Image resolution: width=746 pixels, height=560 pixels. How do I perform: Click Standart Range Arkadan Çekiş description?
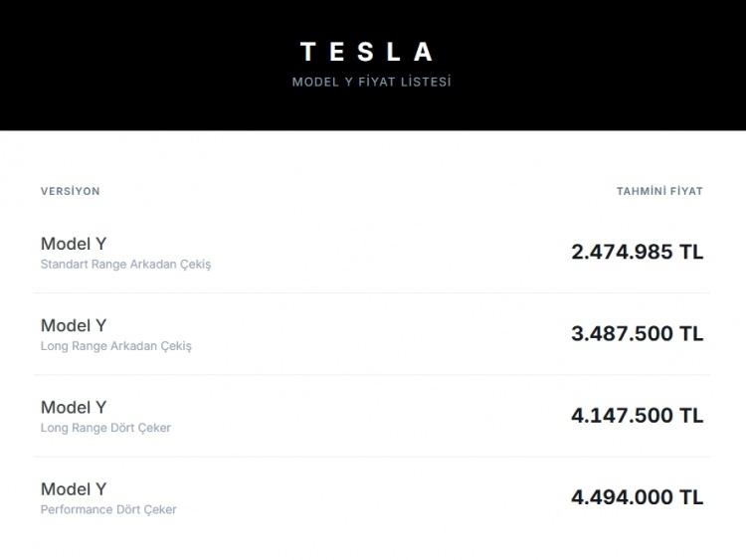(125, 265)
